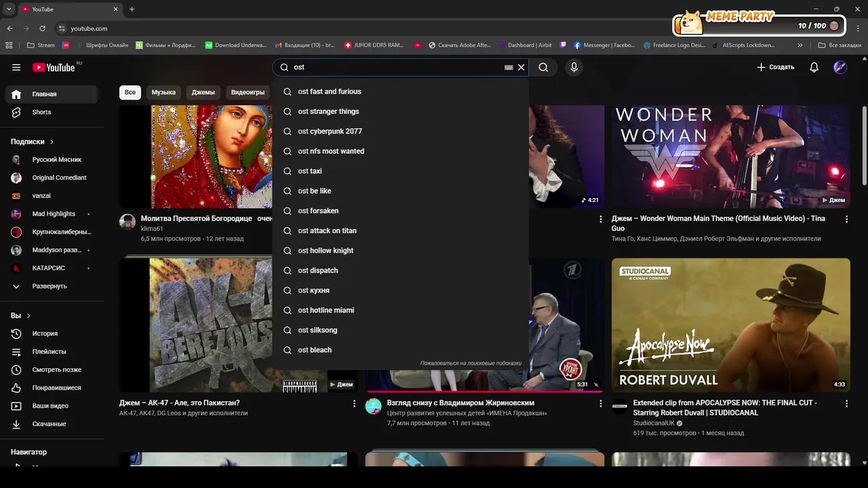Choose suggestion ost dispatch

tap(400, 270)
